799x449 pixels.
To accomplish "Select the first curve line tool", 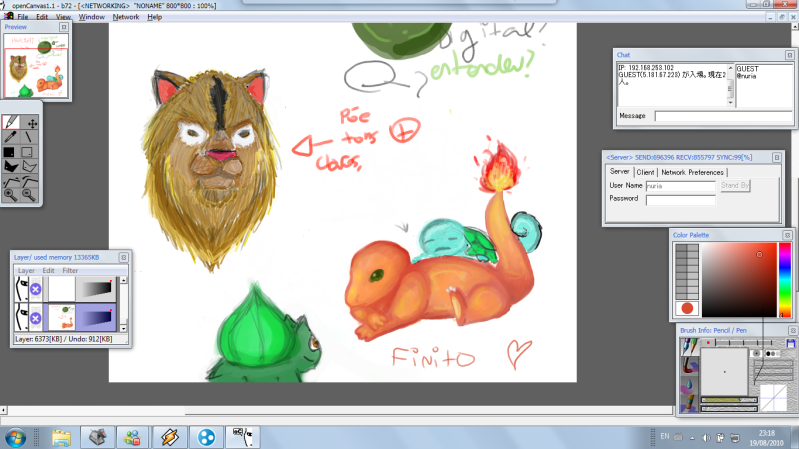I will point(11,181).
